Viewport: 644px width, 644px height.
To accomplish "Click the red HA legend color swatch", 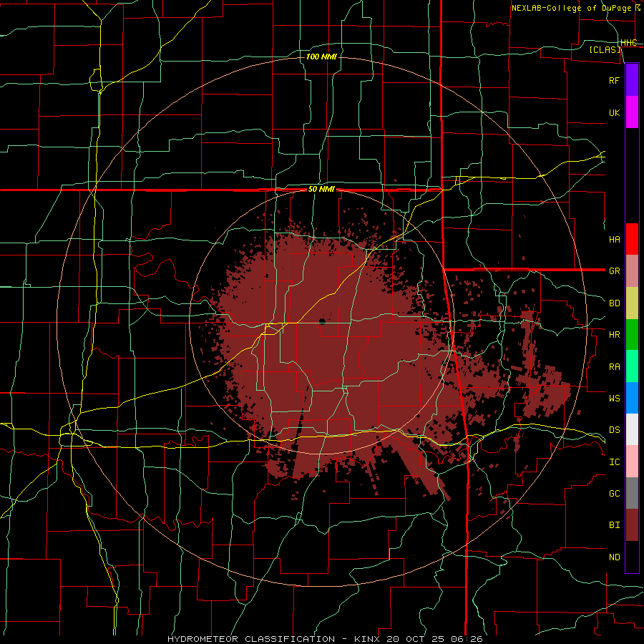I will tap(632, 239).
